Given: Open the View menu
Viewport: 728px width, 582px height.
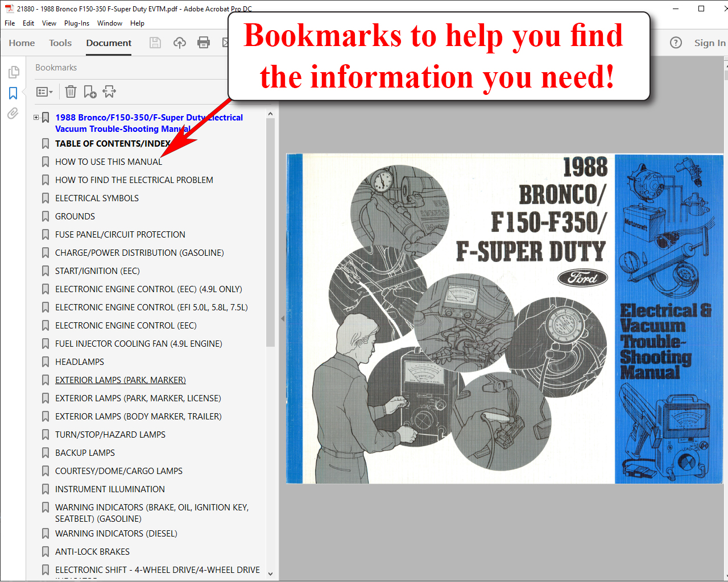Looking at the screenshot, I should pos(49,23).
